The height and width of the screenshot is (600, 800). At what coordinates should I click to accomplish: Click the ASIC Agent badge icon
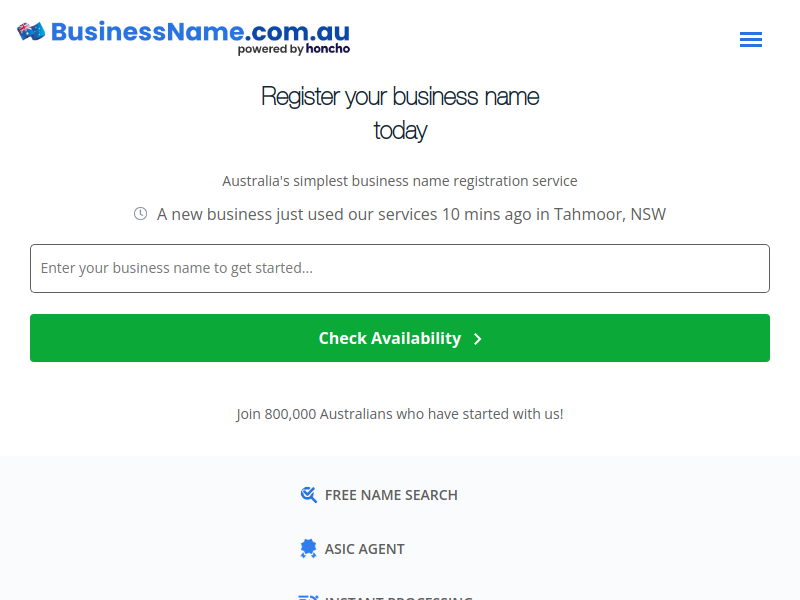pos(309,549)
